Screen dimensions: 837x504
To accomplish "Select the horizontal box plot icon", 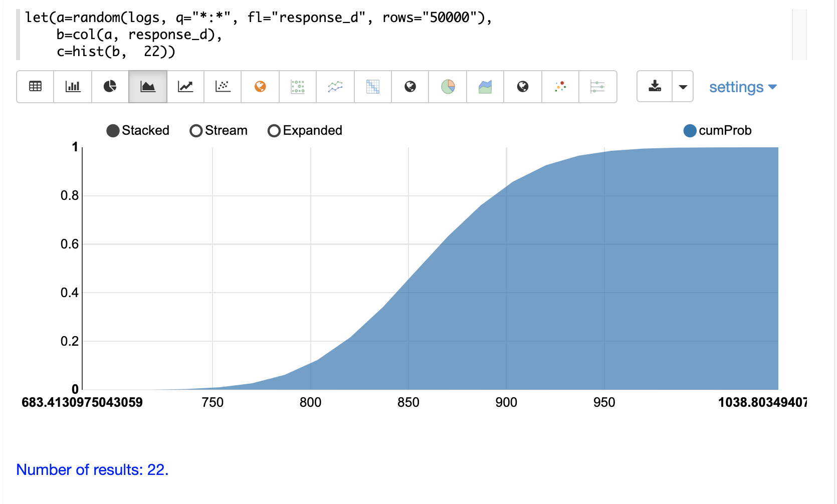I will point(597,87).
